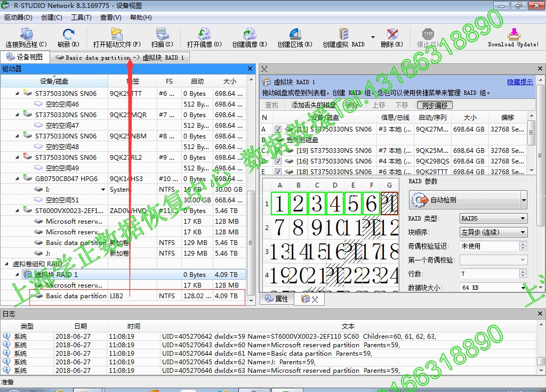Viewport: 546px width, 392px height.
Task: Open the 帮助(H) menu
Action: 141,18
